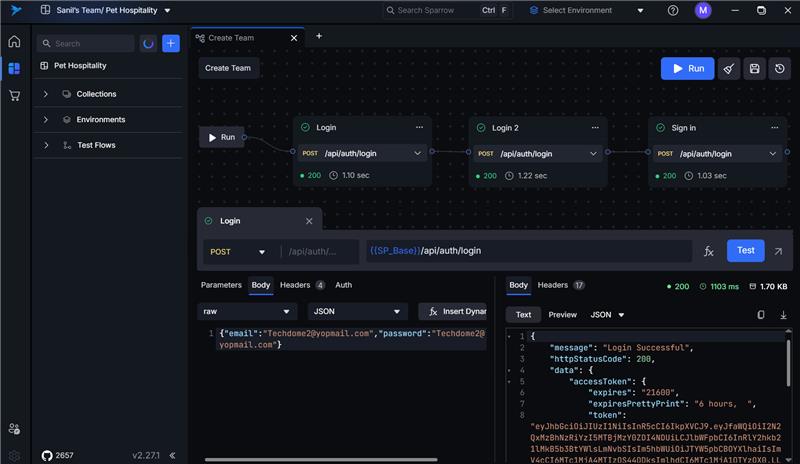Click the v2.27.1 version label
The image size is (800, 464).
(146, 455)
